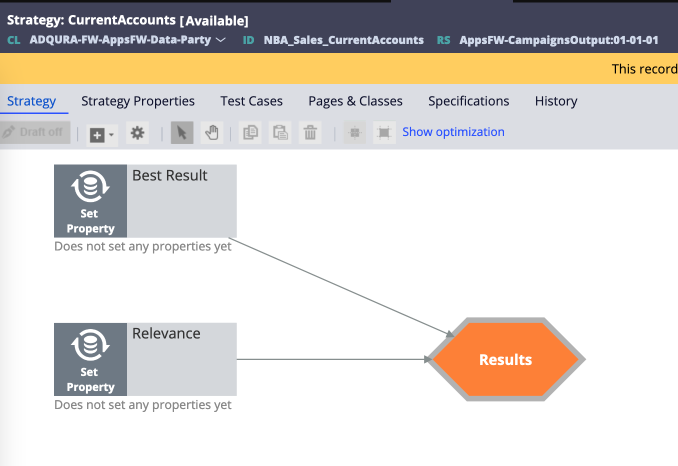Click description text under Relevance node
678x466 pixels.
pyautogui.click(x=143, y=405)
